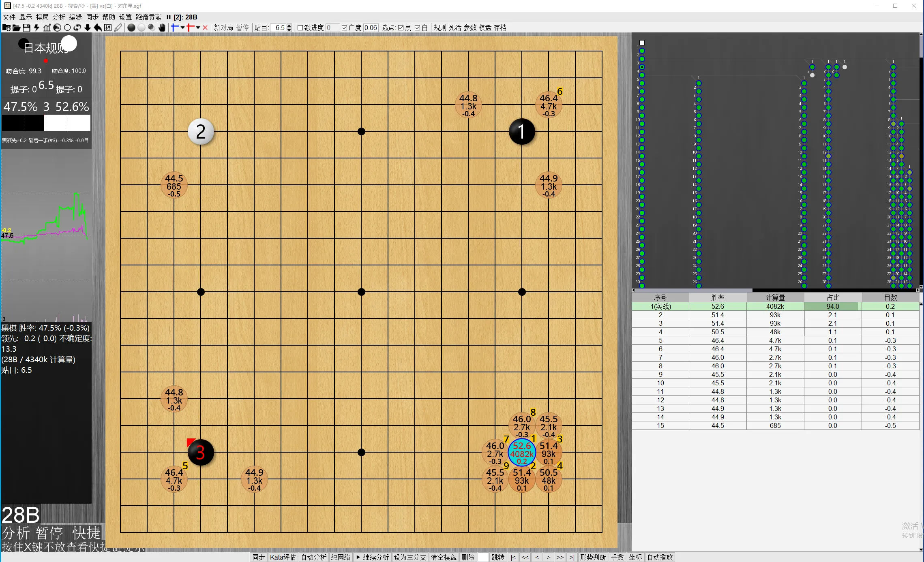Click the 形势判断 button
Viewport: 924px width, 562px height.
pos(592,557)
